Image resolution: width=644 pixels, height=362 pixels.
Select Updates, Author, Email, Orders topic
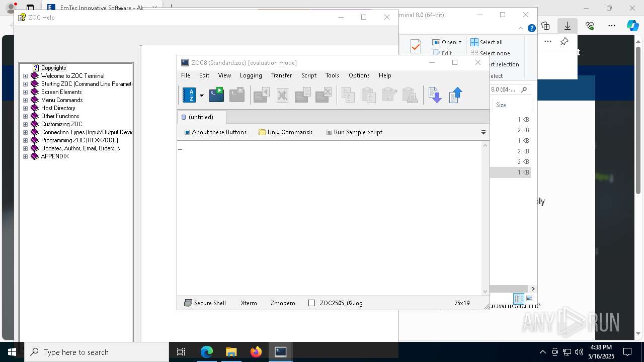point(80,148)
